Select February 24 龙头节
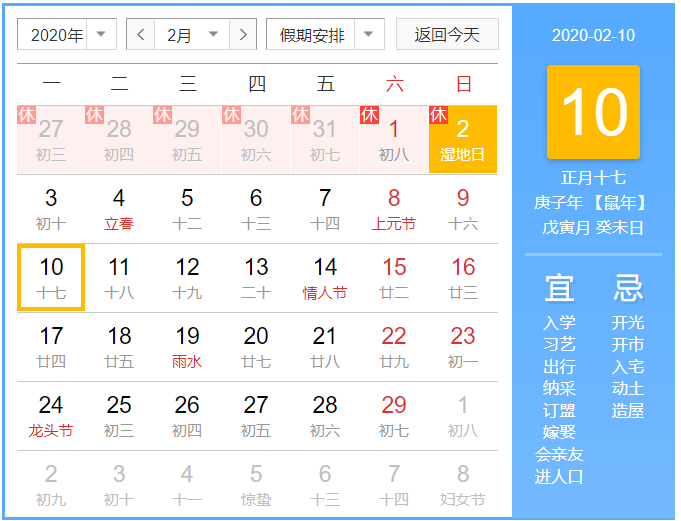Viewport: 681px width, 521px height. (x=51, y=416)
